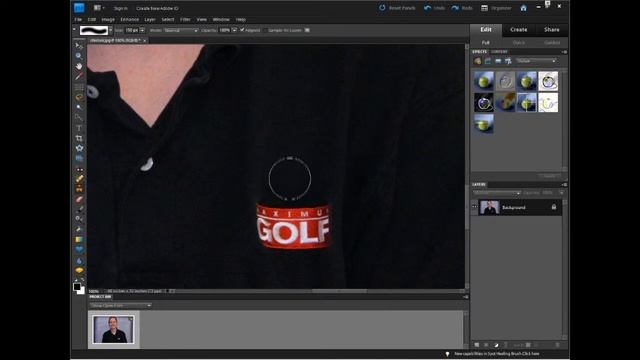Viewport: 640px width, 360px height.
Task: Select the Crop tool
Action: pyautogui.click(x=79, y=138)
